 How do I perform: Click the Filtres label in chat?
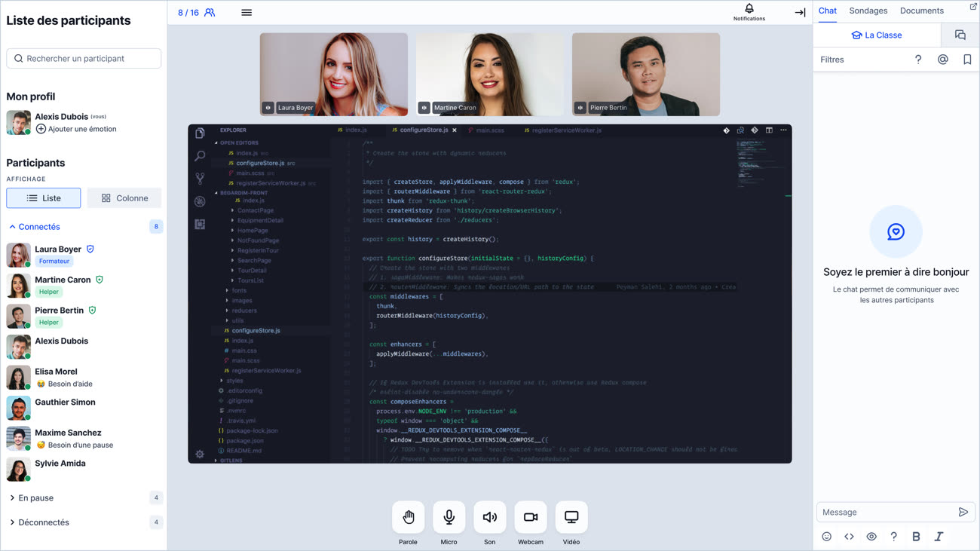pos(832,60)
